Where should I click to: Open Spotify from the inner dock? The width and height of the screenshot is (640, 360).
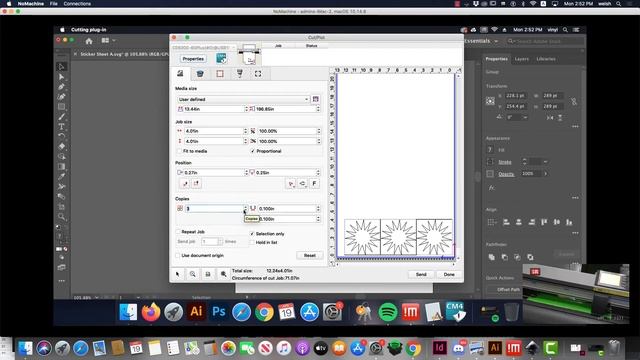click(x=388, y=312)
